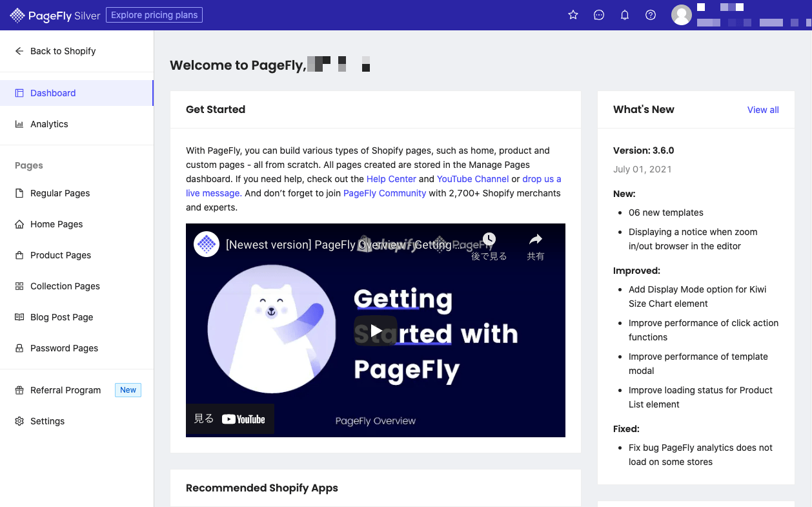Click the PageFly channel logo on video

(x=207, y=244)
